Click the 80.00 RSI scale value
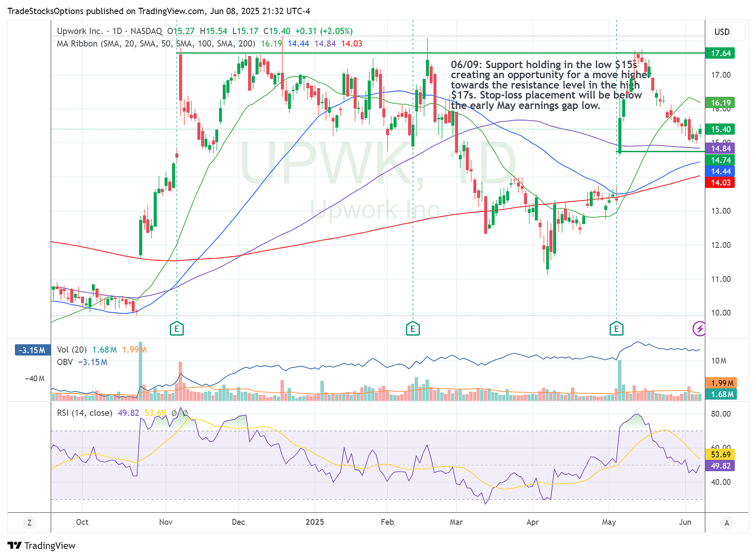 (721, 414)
